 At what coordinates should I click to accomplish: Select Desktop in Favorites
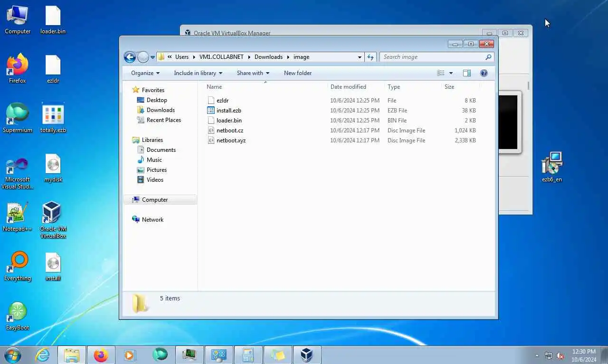[157, 100]
